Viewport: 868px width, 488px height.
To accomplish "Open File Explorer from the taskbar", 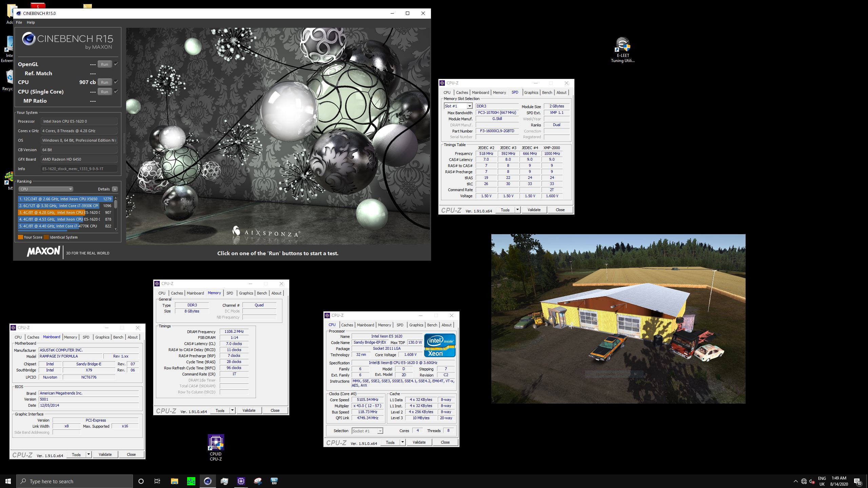I will [x=174, y=481].
